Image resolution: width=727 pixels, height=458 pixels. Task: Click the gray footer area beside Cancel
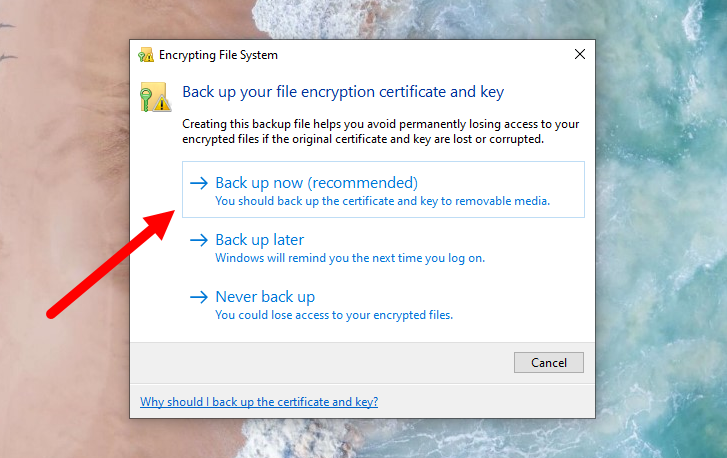[x=322, y=363]
